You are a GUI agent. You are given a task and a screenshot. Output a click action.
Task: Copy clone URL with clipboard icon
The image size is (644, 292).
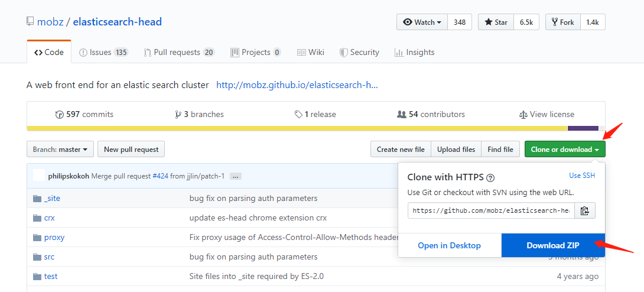(x=584, y=210)
